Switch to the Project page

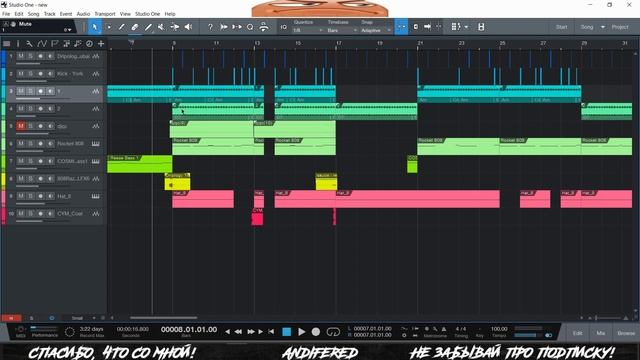tap(620, 27)
